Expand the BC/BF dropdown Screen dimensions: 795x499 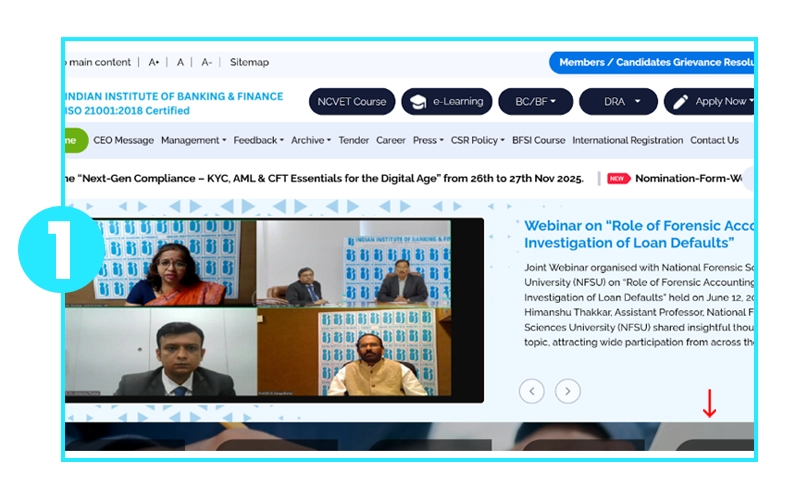(535, 101)
